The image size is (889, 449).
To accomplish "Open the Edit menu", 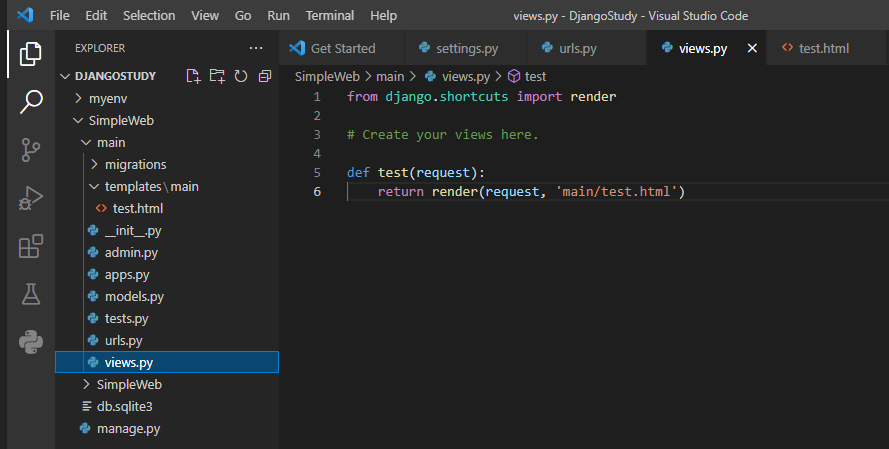I will 96,15.
